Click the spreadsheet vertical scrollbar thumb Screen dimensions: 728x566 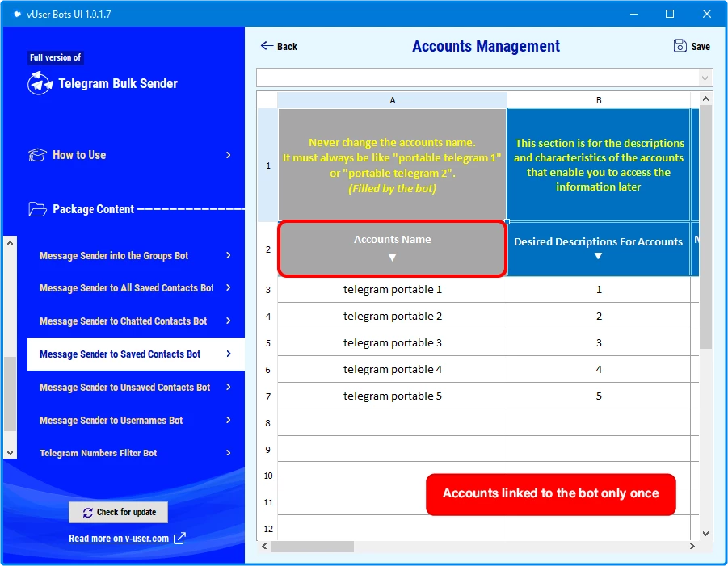coord(705,227)
